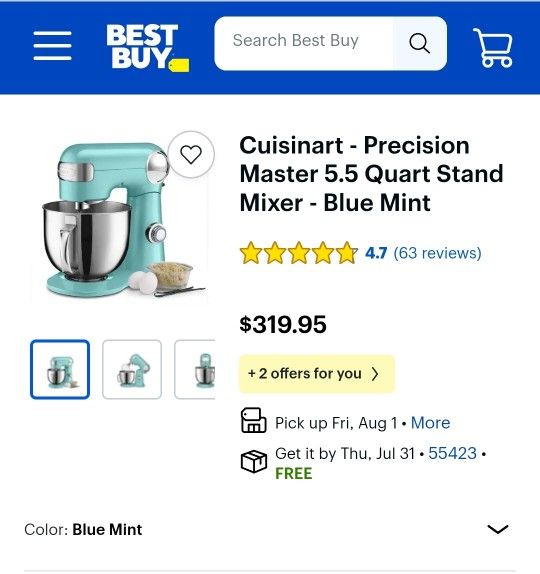540x574 pixels.
Task: Open the hamburger navigation menu
Action: click(52, 45)
